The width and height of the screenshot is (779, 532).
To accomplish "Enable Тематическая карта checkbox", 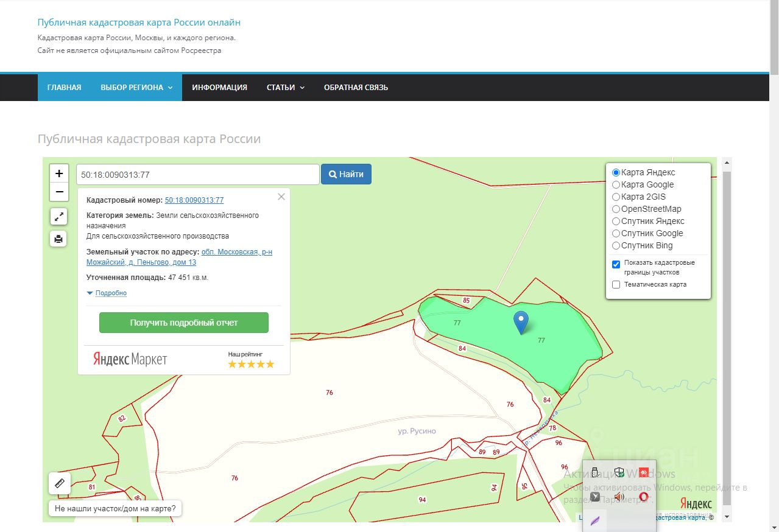I will click(616, 284).
